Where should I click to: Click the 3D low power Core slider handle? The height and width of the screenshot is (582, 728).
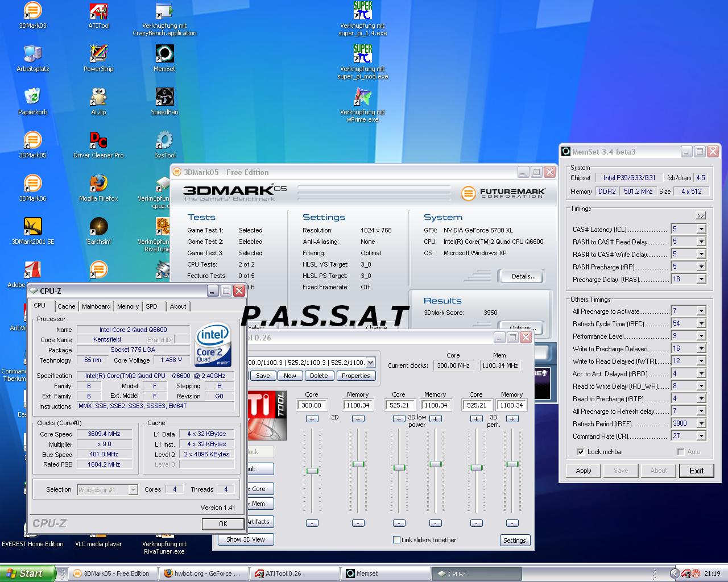point(399,467)
